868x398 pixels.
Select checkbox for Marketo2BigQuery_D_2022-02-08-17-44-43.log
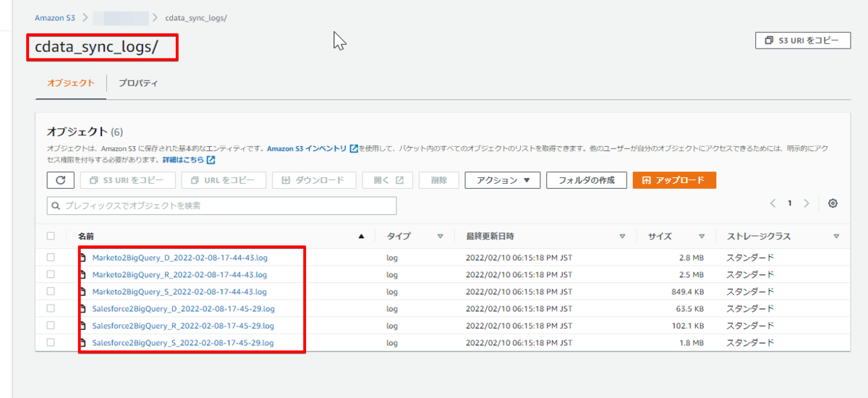[x=51, y=257]
